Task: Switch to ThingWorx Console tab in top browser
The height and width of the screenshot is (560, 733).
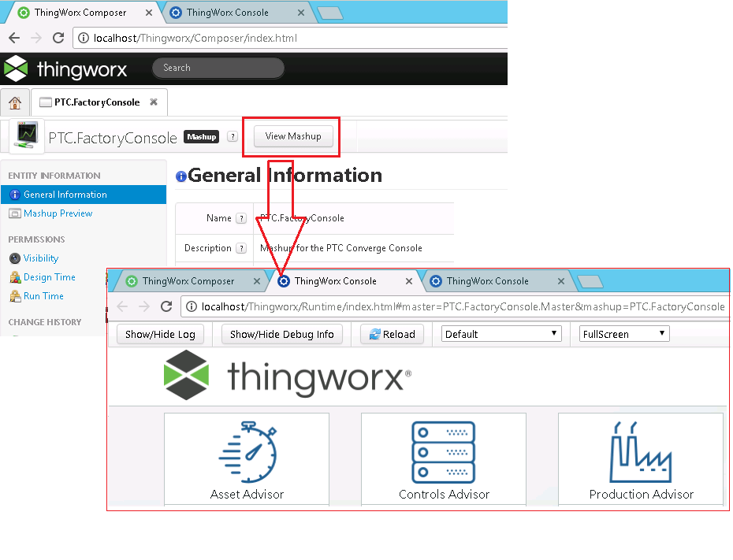Action: click(228, 13)
